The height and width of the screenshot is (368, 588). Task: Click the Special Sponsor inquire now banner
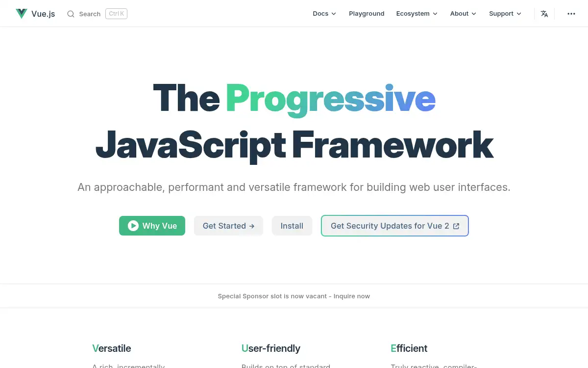[294, 296]
